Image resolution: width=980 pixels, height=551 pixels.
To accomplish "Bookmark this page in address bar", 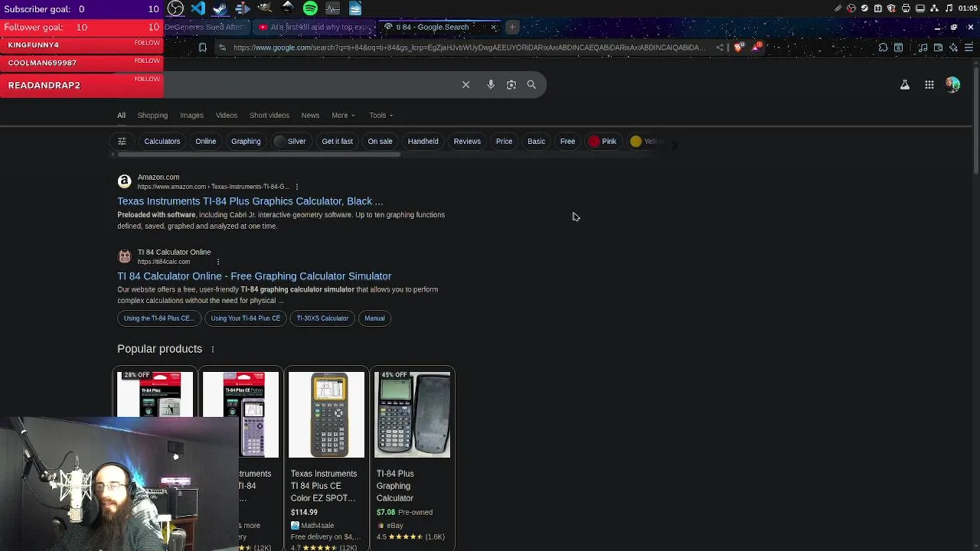I will (202, 47).
